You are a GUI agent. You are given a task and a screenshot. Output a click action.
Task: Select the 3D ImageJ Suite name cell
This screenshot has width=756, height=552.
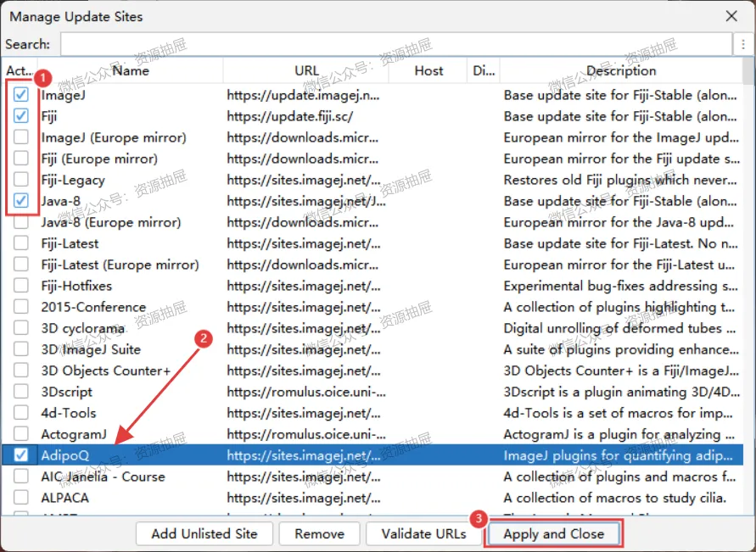point(130,349)
